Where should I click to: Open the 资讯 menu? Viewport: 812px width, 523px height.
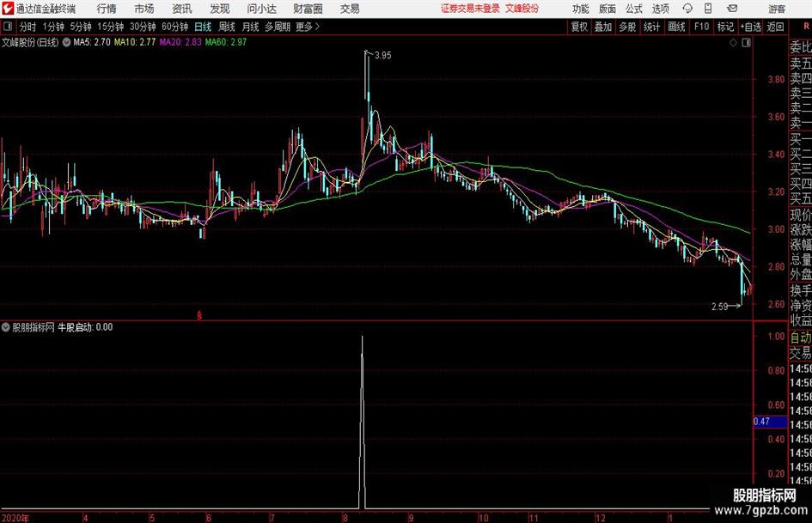(x=182, y=9)
